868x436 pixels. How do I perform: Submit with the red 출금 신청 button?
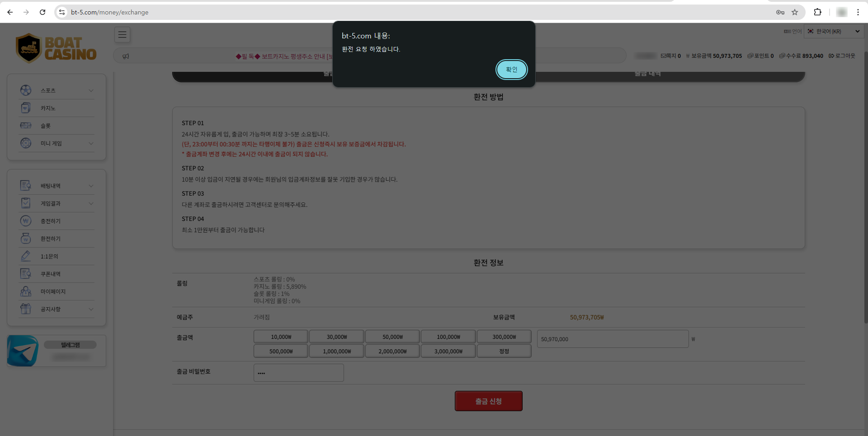click(x=489, y=401)
